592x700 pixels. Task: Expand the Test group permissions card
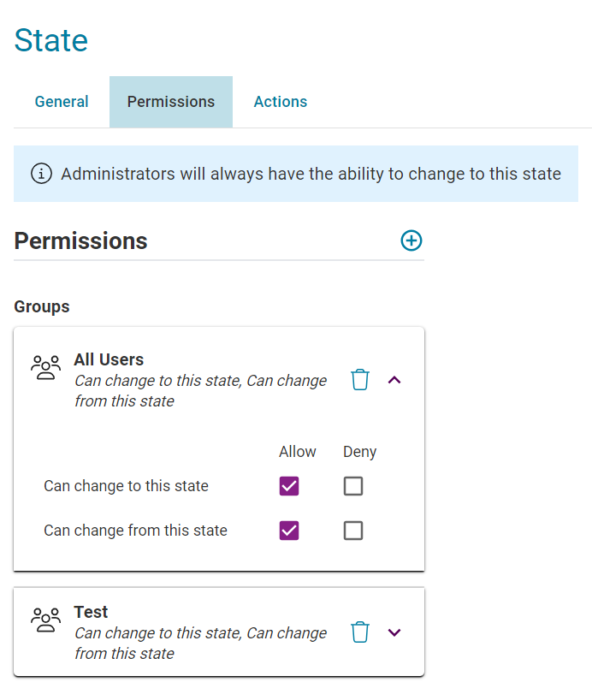[394, 632]
